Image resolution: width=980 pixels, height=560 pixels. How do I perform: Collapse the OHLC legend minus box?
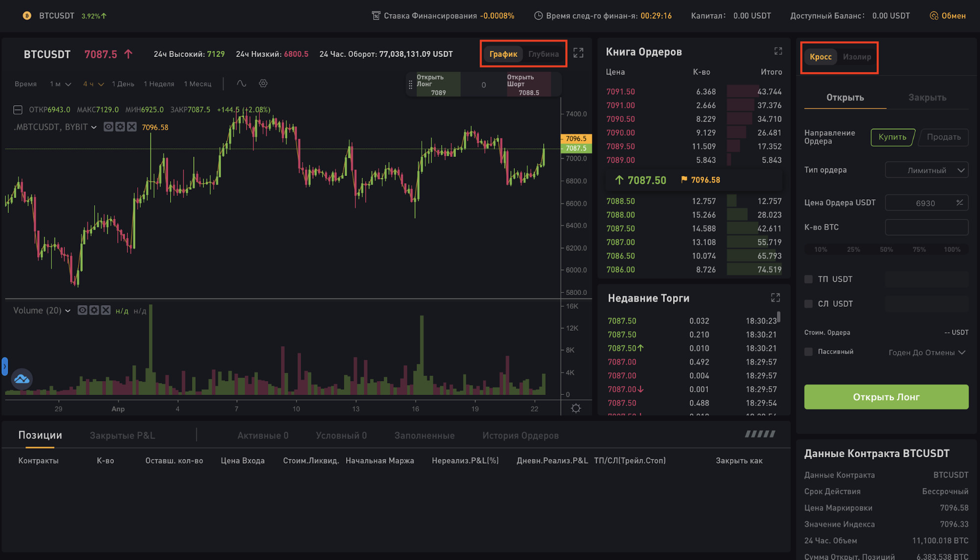coord(18,110)
